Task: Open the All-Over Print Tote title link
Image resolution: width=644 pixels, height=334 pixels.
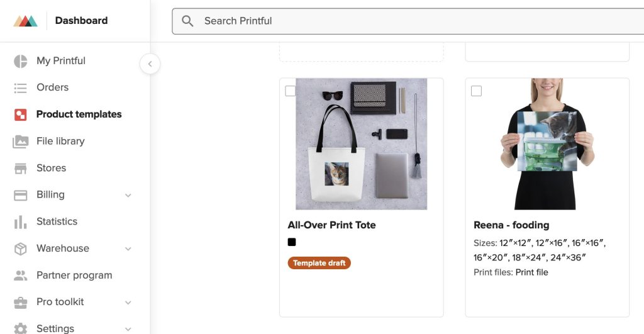Action: point(331,225)
